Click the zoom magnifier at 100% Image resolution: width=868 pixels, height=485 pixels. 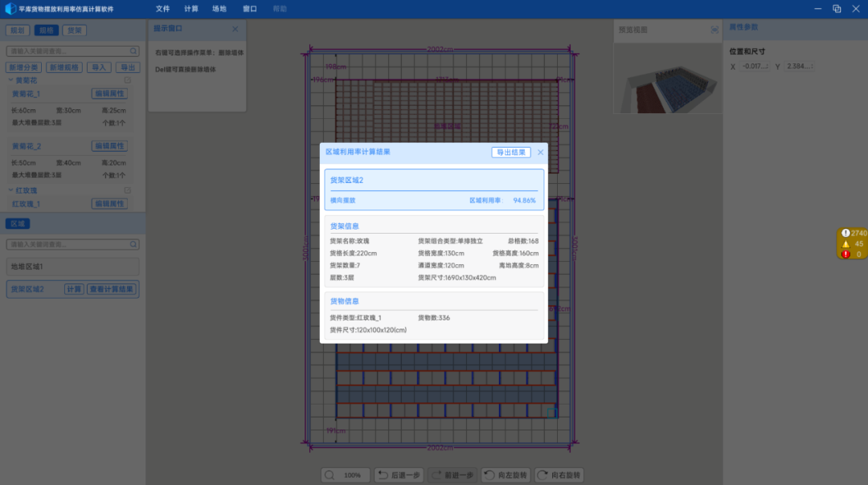coord(330,475)
